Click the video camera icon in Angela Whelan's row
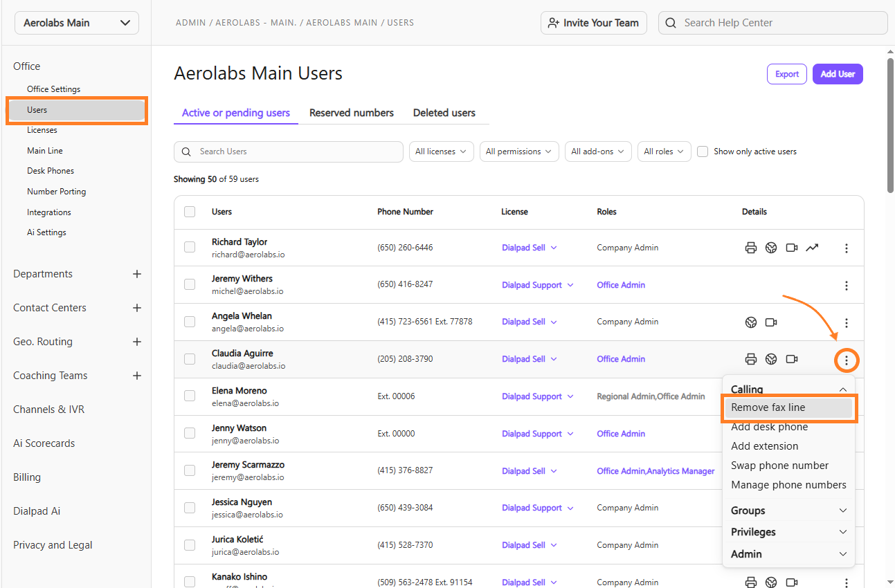 771,322
